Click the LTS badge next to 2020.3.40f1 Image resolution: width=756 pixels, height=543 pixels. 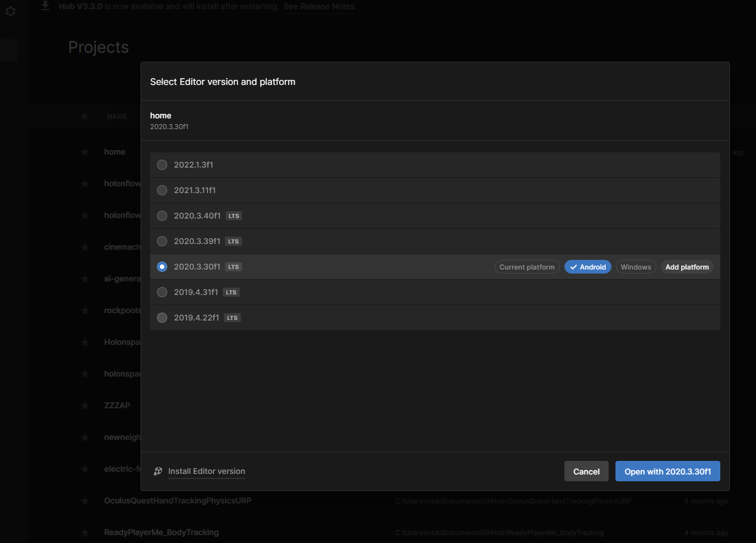point(233,216)
